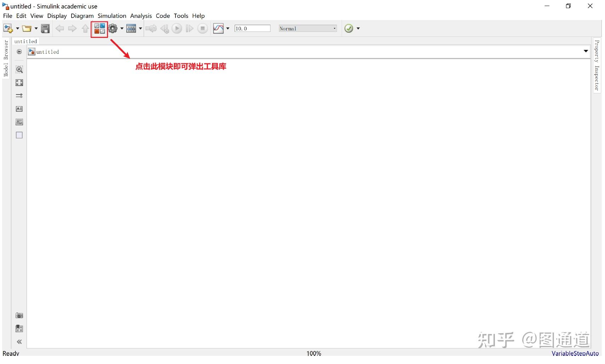Open the Simulation menu
This screenshot has height=364, width=605.
click(x=112, y=16)
